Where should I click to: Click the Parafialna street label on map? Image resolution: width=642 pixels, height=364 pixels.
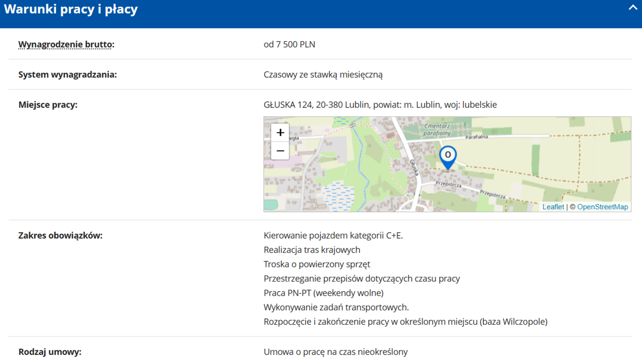[x=476, y=137]
